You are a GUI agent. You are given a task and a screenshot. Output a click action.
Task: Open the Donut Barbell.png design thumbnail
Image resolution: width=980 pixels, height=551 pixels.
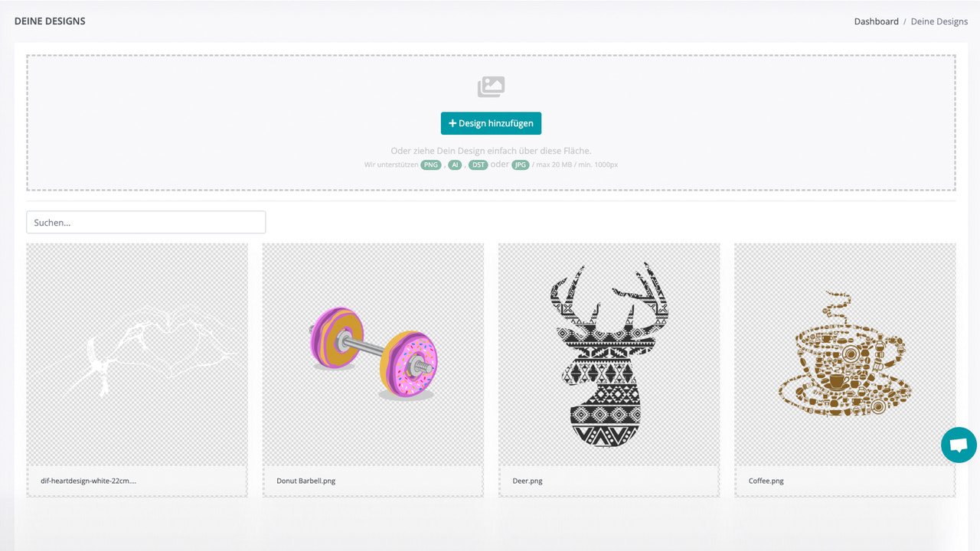coord(373,354)
